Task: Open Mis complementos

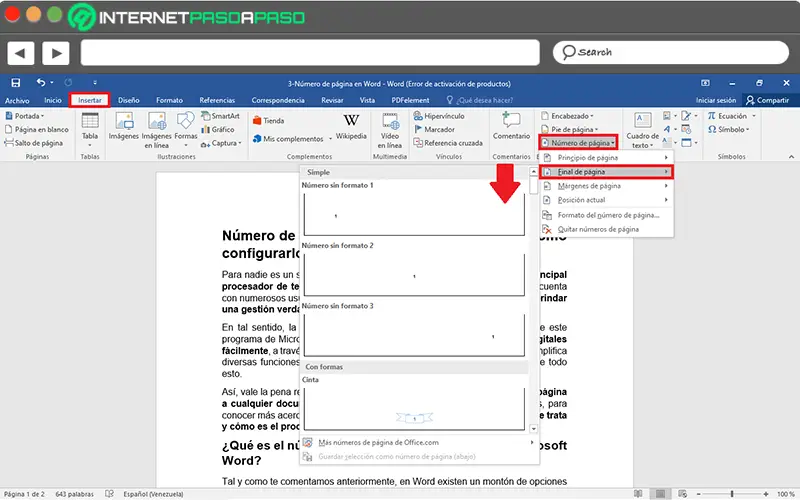Action: tap(292, 138)
